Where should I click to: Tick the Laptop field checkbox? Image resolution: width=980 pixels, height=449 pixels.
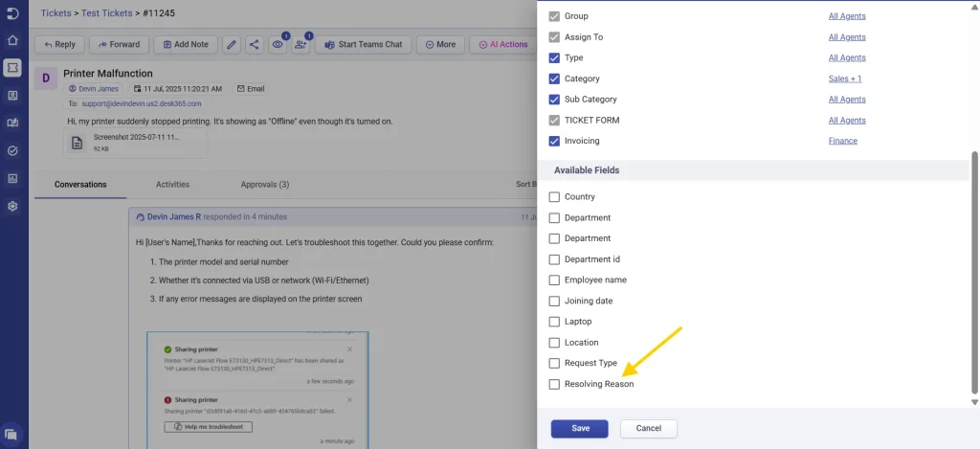[554, 322]
